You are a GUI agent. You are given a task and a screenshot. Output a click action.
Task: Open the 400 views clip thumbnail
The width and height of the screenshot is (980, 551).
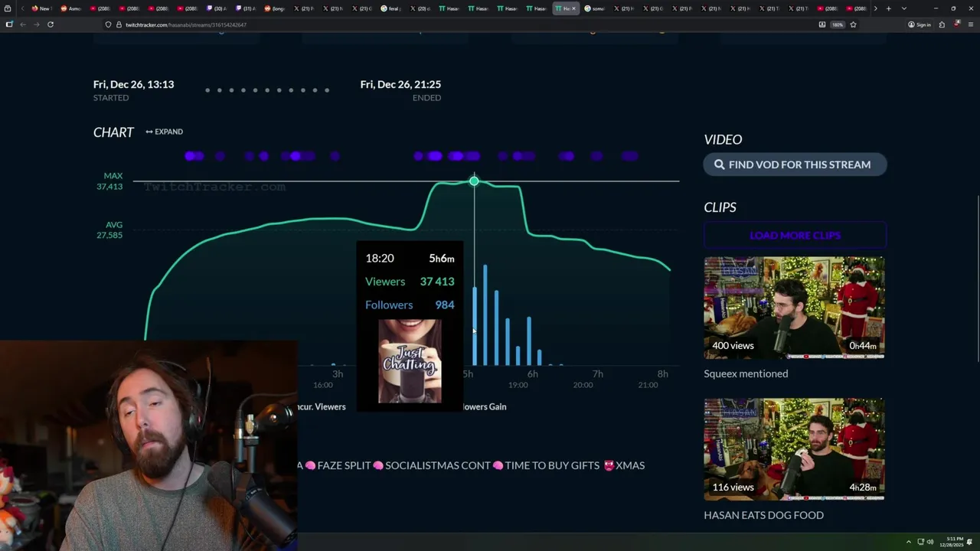click(794, 308)
